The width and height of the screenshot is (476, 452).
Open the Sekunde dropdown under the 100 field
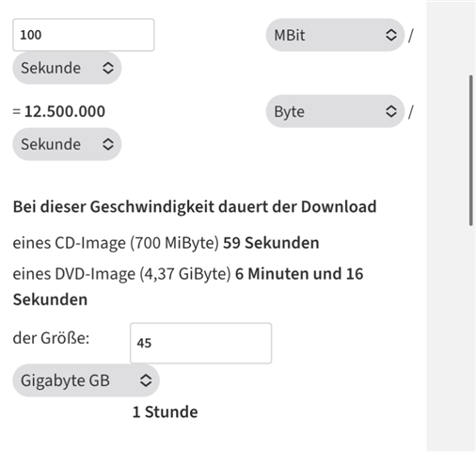click(67, 68)
